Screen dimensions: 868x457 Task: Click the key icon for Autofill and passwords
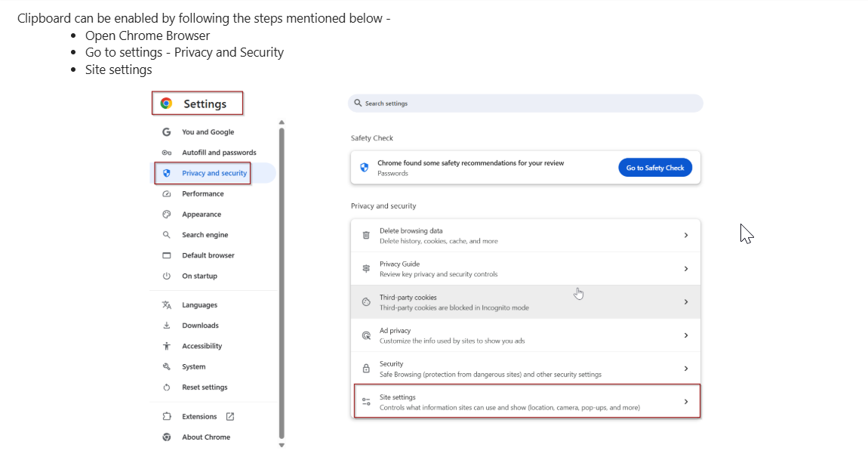click(166, 153)
